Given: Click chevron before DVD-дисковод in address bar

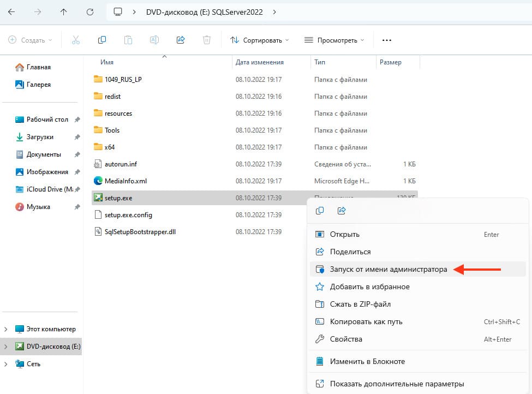Looking at the screenshot, I should click(134, 12).
